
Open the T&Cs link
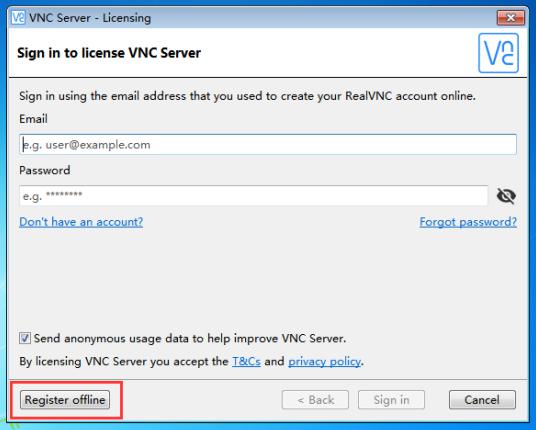[246, 361]
